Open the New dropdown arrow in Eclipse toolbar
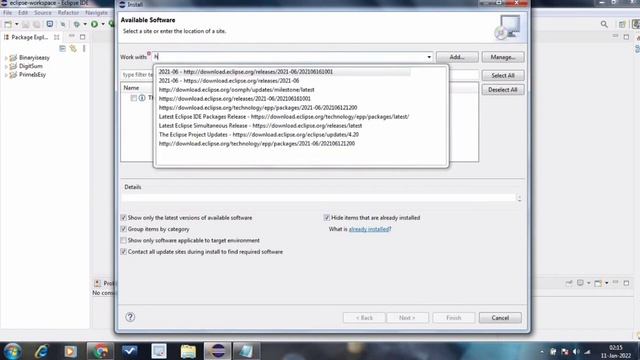The width and height of the screenshot is (640, 360). click(17, 24)
